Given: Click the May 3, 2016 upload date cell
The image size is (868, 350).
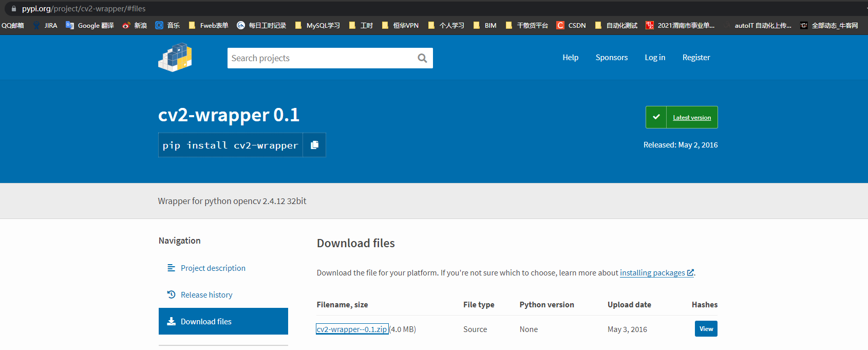Looking at the screenshot, I should pyautogui.click(x=627, y=329).
